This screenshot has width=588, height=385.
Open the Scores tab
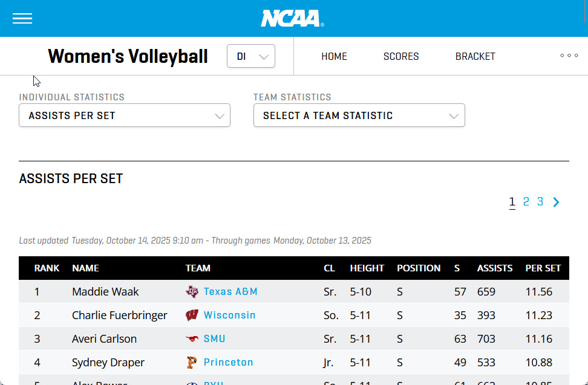point(401,56)
